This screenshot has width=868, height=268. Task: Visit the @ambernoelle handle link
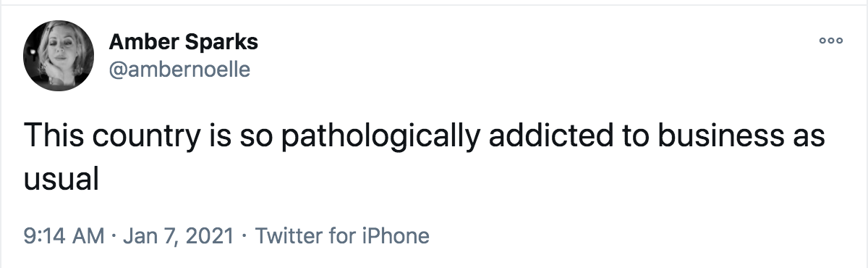coord(179,70)
